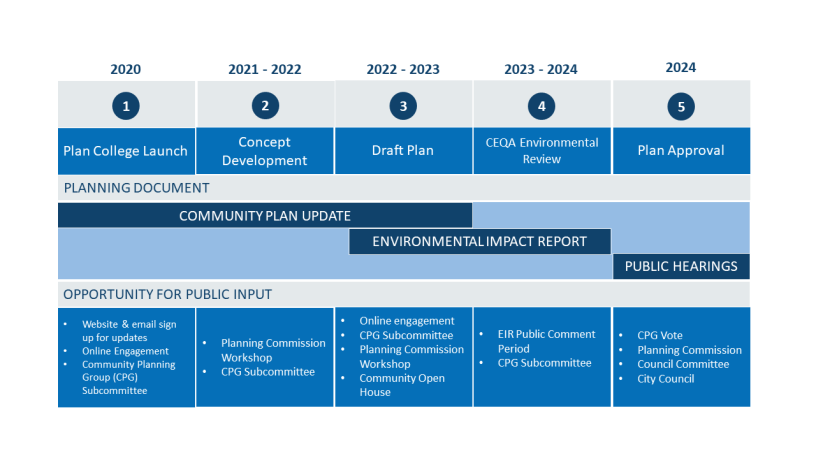Click the Community Plan Update bar

[265, 215]
